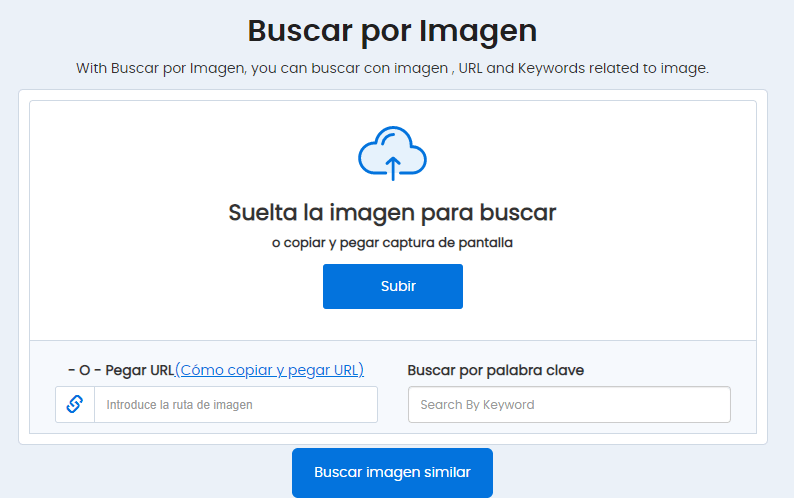Click the With Buscar por Imagen description line

[x=392, y=68]
